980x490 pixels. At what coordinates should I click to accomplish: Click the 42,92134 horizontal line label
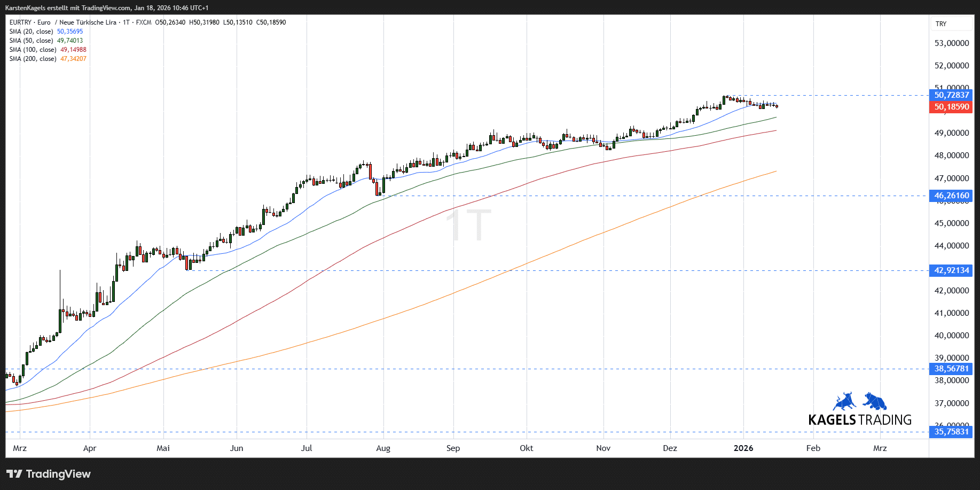coord(951,270)
